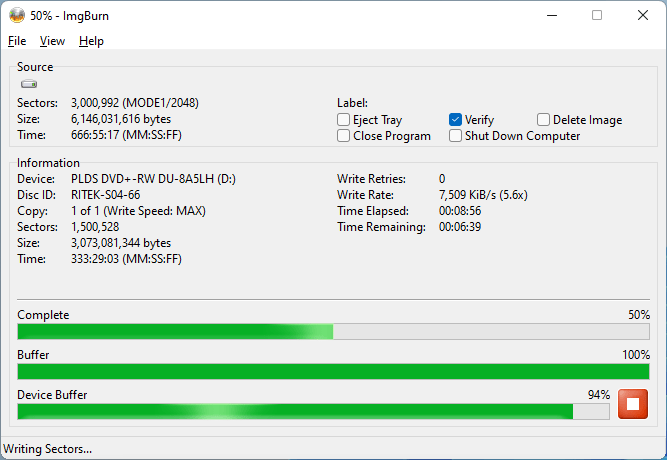Enable the Eject Tray checkbox
This screenshot has height=460, width=667.
point(344,120)
